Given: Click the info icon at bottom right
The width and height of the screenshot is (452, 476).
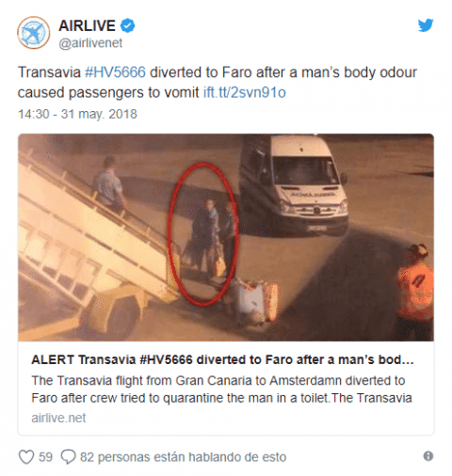Looking at the screenshot, I should [x=428, y=456].
